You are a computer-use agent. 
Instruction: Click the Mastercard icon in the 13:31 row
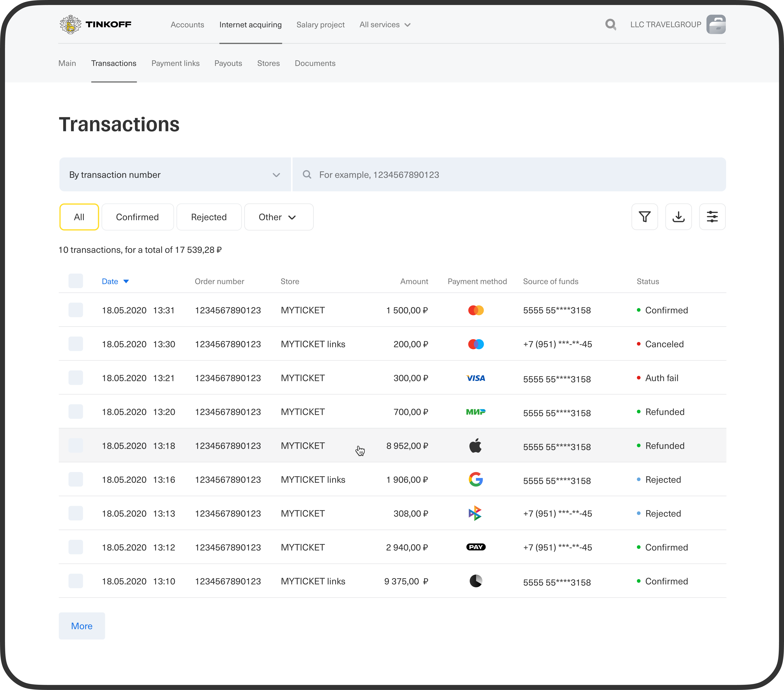tap(476, 310)
